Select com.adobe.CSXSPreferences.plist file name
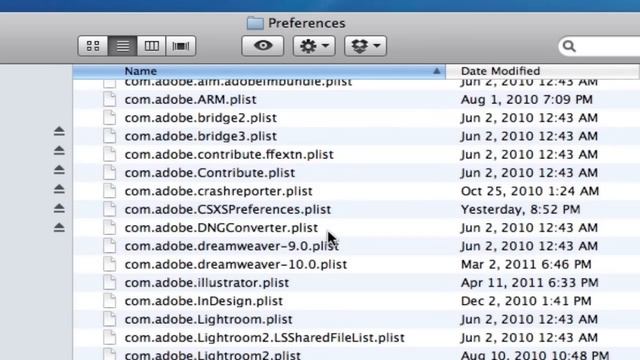Image resolution: width=640 pixels, height=360 pixels. 227,210
